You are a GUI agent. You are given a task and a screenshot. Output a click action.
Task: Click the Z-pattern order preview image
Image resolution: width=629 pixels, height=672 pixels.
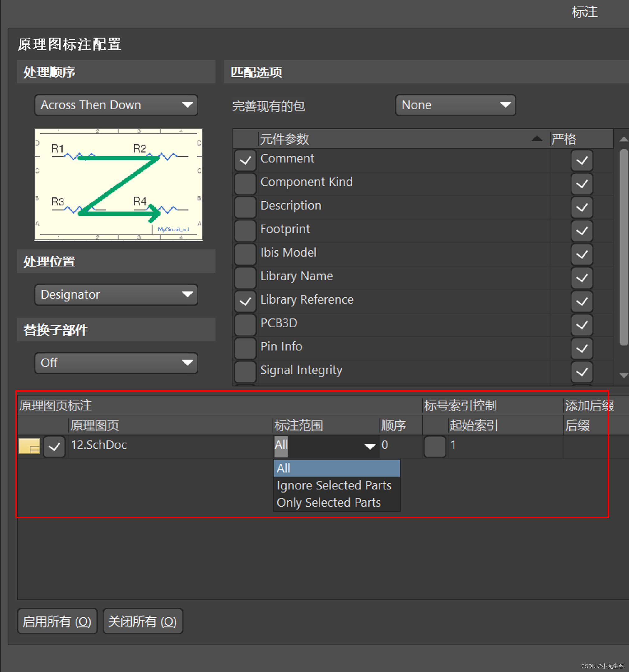pyautogui.click(x=118, y=184)
